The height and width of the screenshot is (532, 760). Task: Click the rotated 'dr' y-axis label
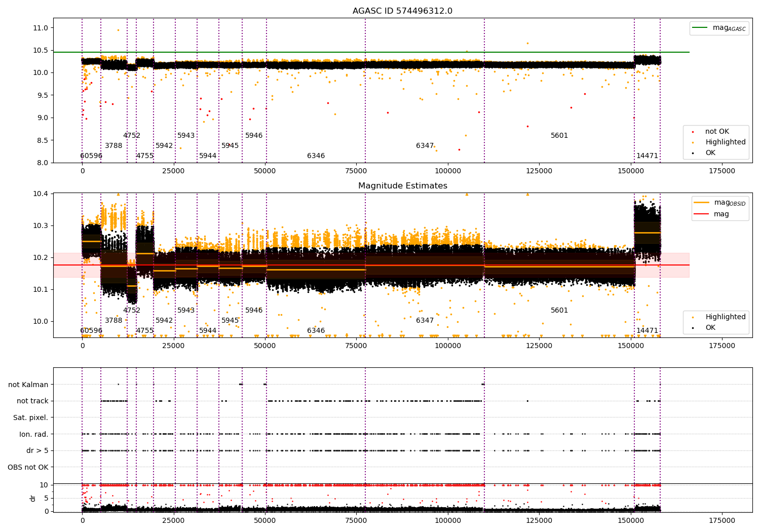coord(33,498)
